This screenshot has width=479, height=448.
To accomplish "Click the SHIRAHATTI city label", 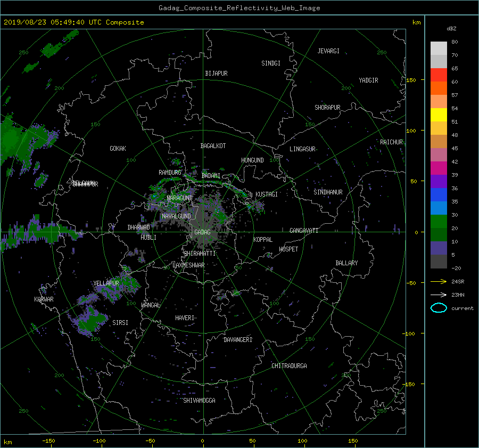I will click(200, 254).
